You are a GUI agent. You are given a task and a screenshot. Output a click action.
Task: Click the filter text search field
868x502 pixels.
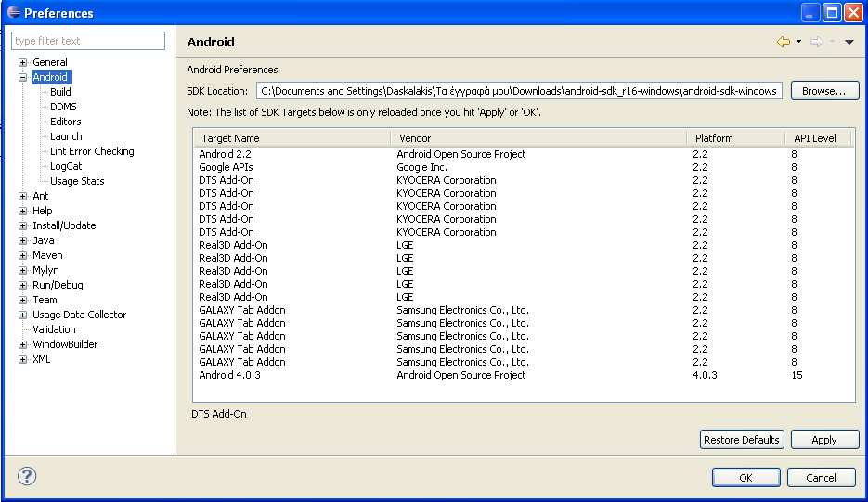(x=88, y=41)
